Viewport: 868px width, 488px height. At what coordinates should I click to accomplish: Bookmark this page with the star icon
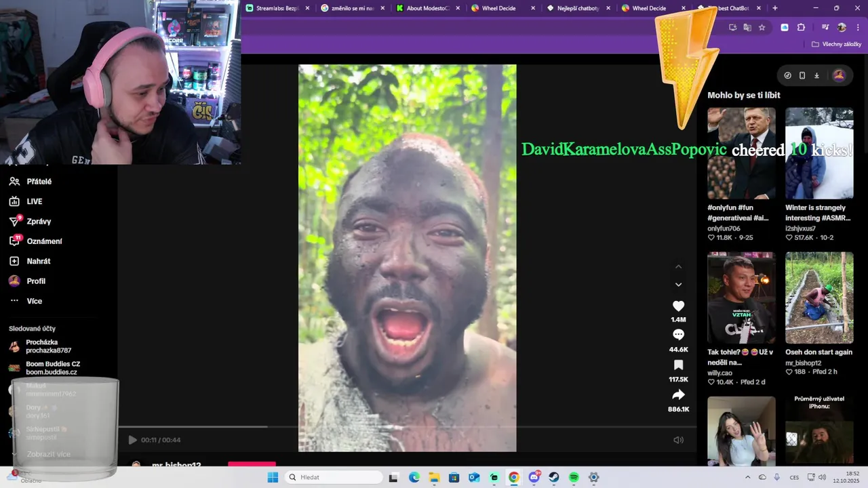(762, 28)
